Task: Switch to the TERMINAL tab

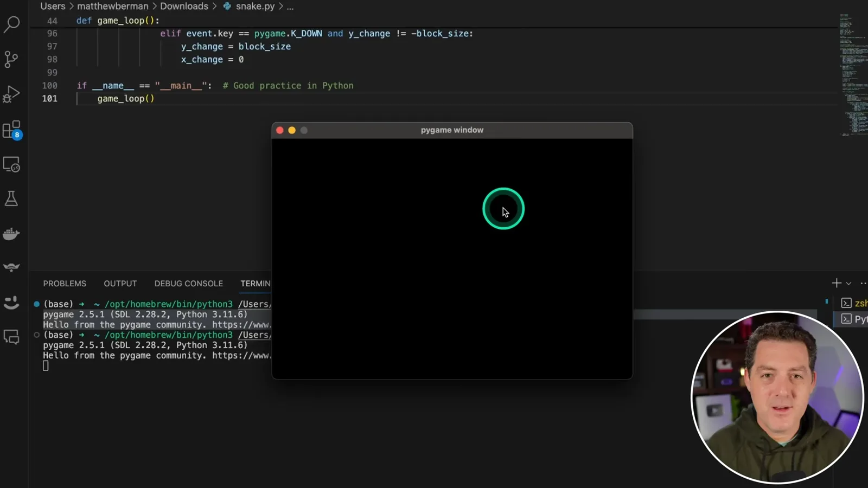Action: [256, 284]
